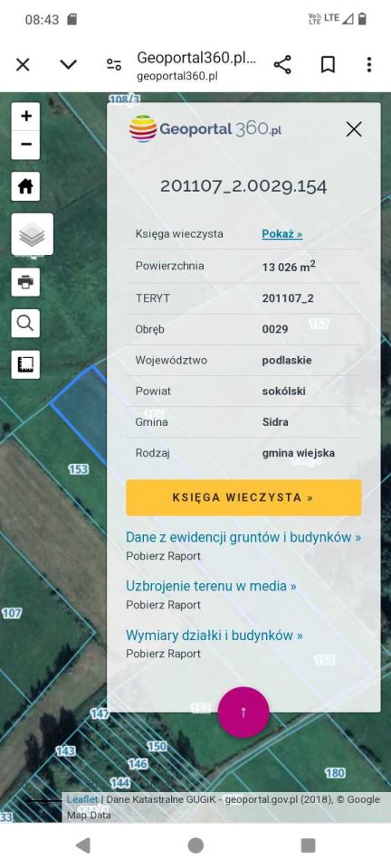
Task: Click the Gmina value Sidra
Action: tap(275, 422)
